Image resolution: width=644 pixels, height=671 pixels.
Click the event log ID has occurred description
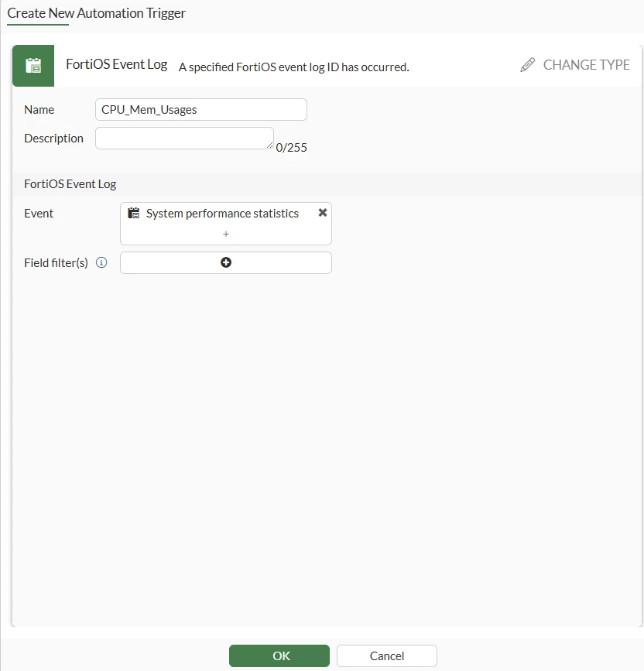tap(294, 67)
